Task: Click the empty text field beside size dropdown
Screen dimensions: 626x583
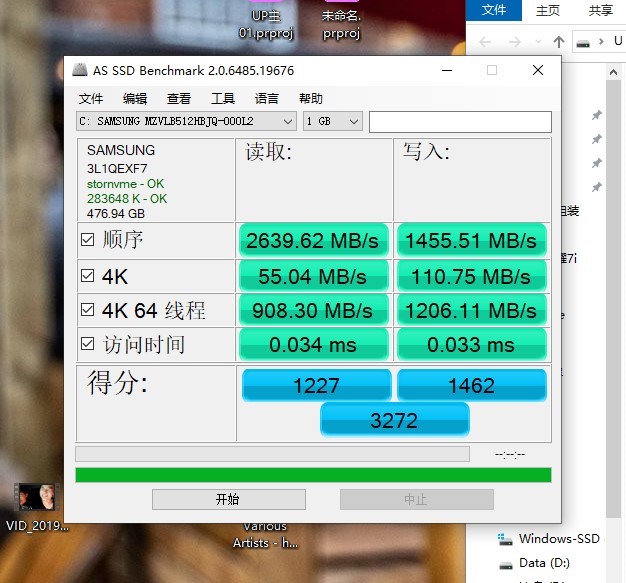Action: [460, 122]
